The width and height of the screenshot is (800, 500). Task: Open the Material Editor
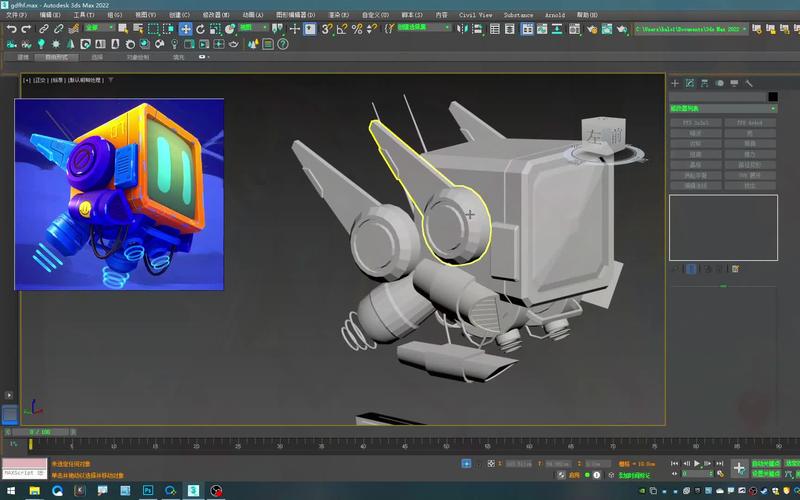click(574, 29)
